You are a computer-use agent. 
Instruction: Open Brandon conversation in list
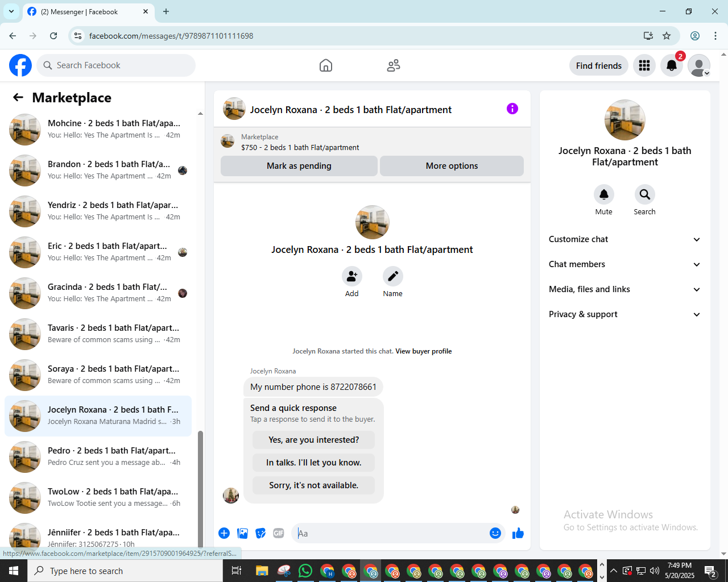click(98, 171)
